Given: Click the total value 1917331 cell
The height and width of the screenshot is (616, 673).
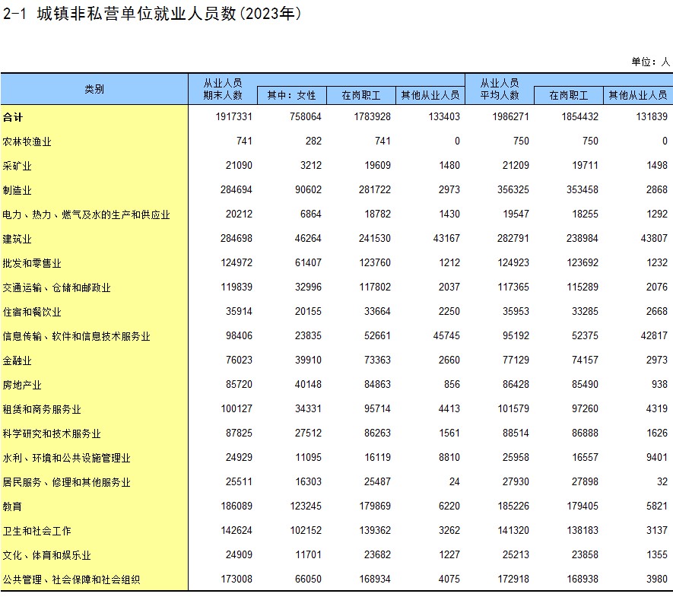Looking at the screenshot, I should (x=233, y=117).
